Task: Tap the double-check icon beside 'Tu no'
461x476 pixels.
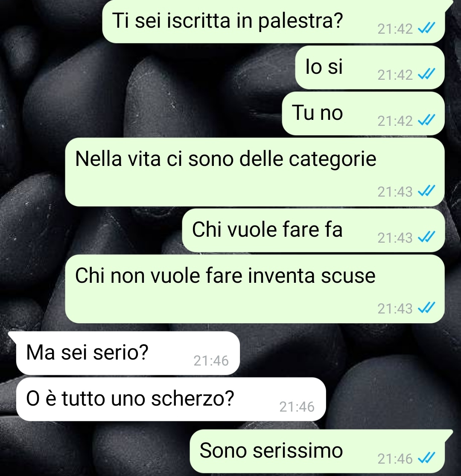Action: pyautogui.click(x=427, y=121)
